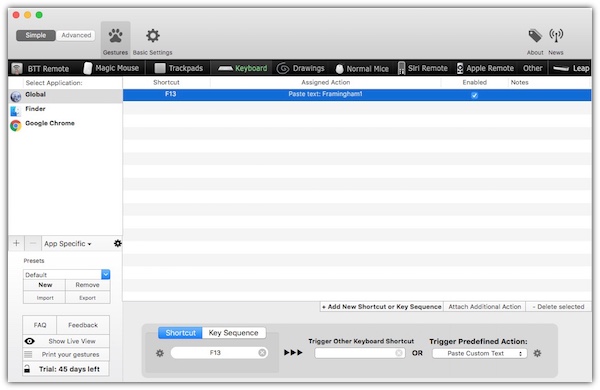Click Trial: 45 days left
This screenshot has height=390, width=600.
pyautogui.click(x=69, y=369)
